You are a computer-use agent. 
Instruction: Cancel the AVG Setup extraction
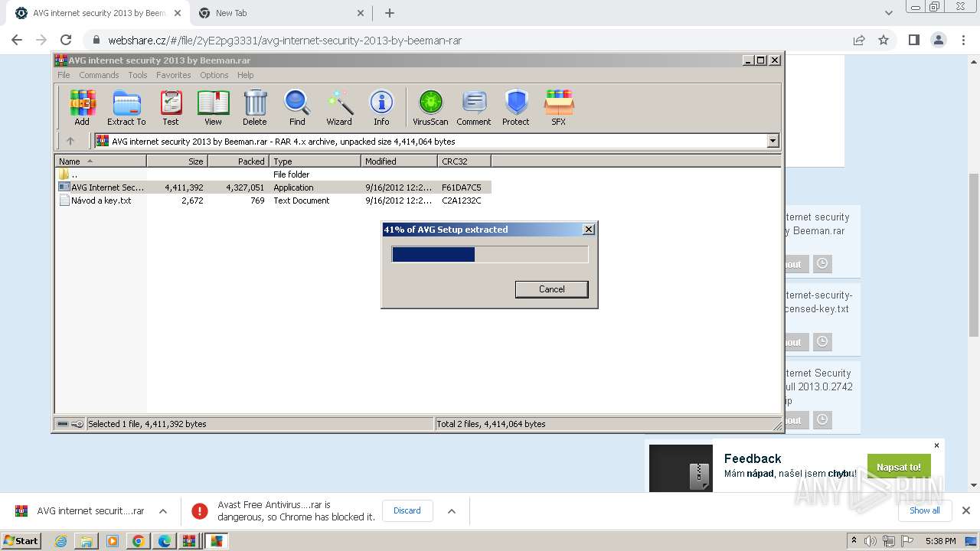551,289
